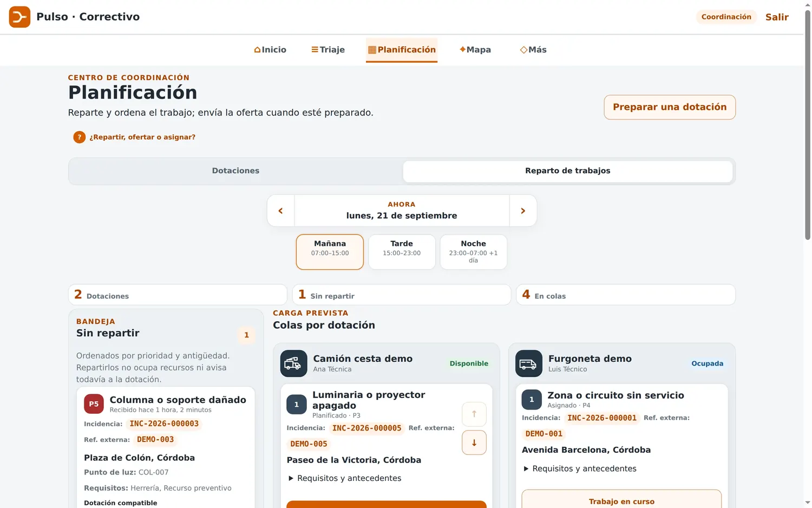Screen dimensions: 812x508
Task: Click the Camión cesta demo truck icon
Action: tap(293, 363)
